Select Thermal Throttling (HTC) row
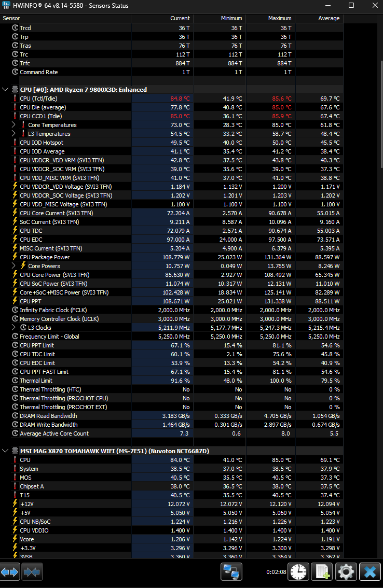383x588 pixels. [x=172, y=389]
